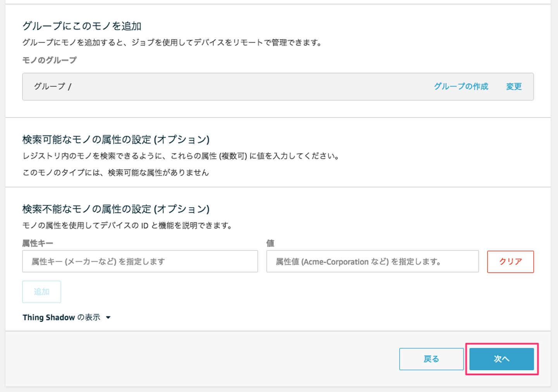Click the モノのグループ label
Image resolution: width=558 pixels, height=392 pixels.
pos(50,60)
